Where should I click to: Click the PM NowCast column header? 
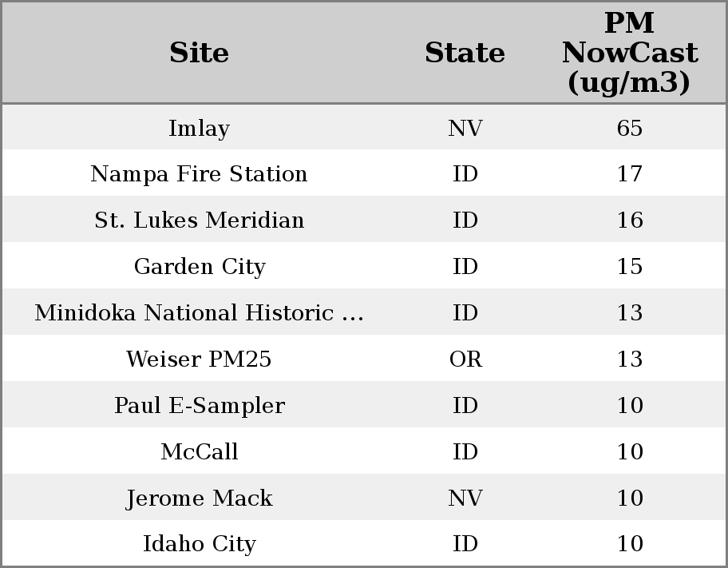(629, 53)
